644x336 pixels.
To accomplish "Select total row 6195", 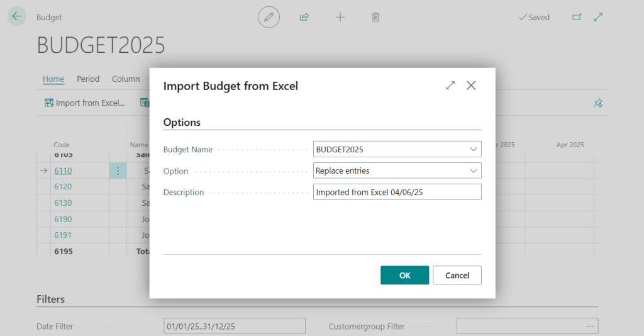I will 64,252.
